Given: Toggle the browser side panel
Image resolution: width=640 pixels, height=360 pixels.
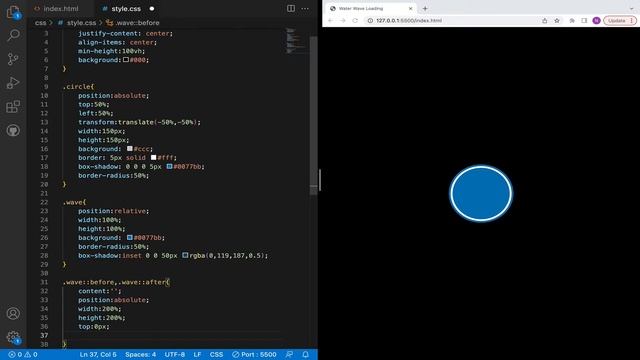Looking at the screenshot, I should pos(584,20).
